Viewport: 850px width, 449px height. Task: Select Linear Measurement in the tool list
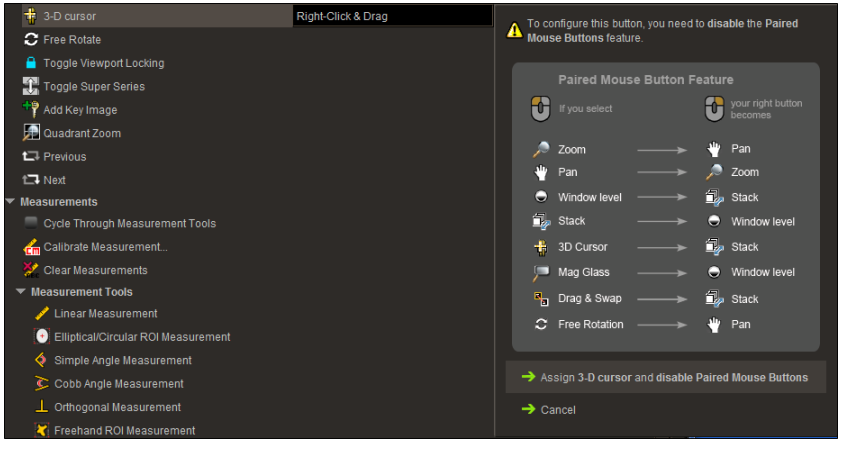point(105,314)
